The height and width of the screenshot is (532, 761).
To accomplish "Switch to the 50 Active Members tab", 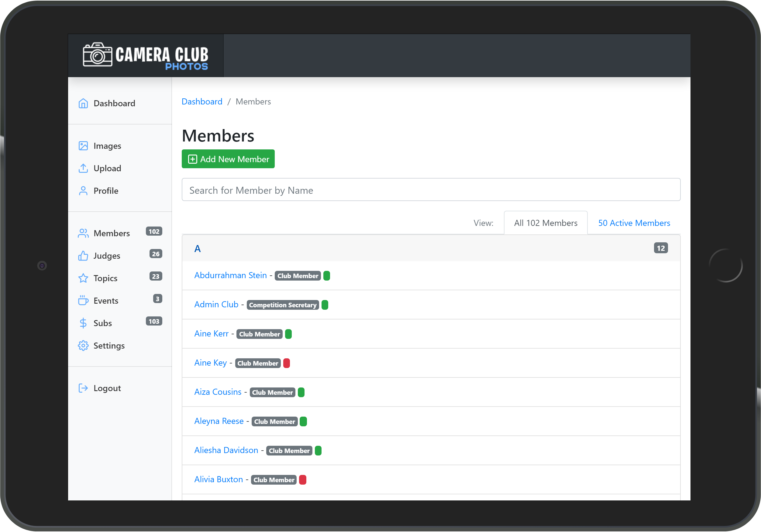I will tap(634, 223).
